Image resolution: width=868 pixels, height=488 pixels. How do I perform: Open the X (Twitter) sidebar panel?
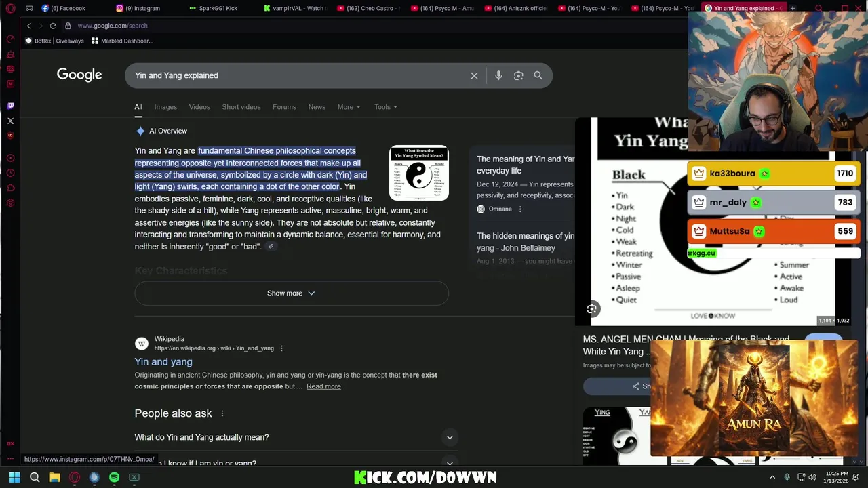10,121
